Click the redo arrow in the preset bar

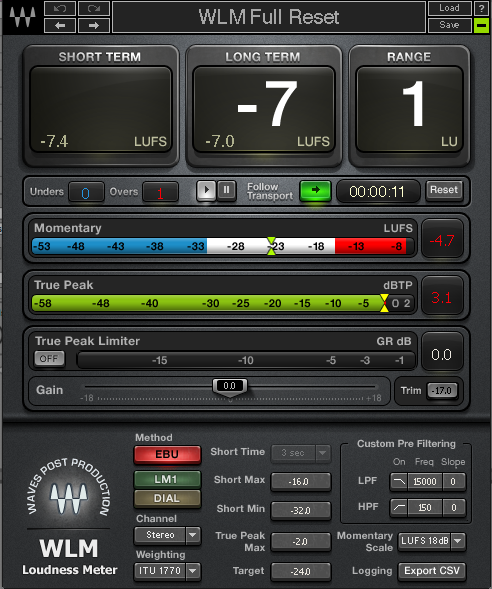94,8
